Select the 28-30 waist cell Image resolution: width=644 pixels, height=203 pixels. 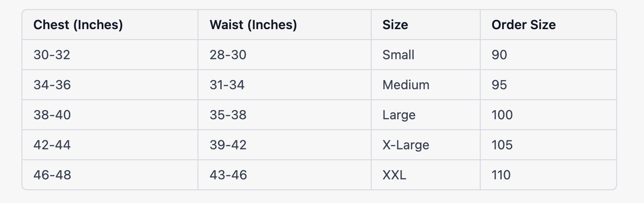(284, 55)
